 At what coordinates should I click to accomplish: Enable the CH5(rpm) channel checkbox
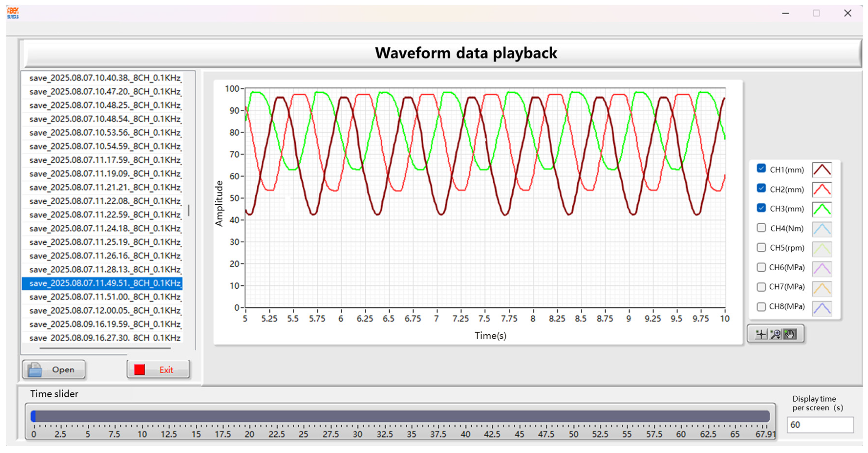761,248
